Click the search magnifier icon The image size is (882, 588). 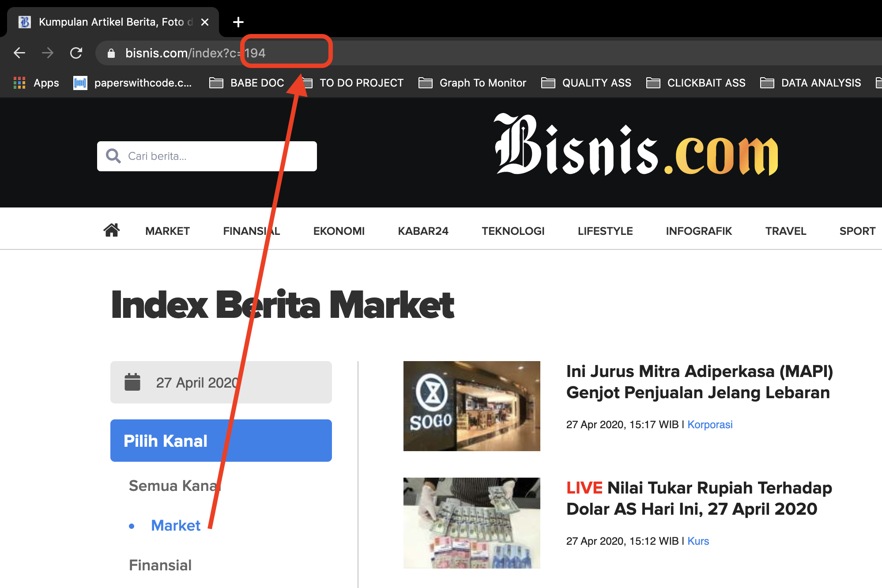click(x=113, y=156)
